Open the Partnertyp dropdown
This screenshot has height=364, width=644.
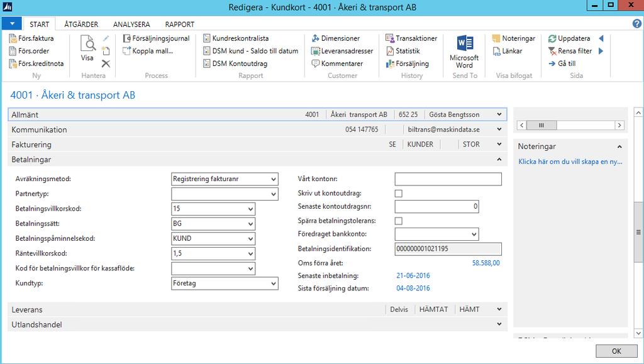point(274,194)
